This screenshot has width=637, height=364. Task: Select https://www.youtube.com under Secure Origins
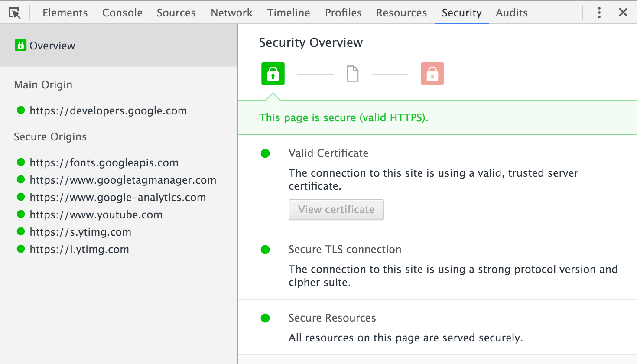click(x=96, y=214)
